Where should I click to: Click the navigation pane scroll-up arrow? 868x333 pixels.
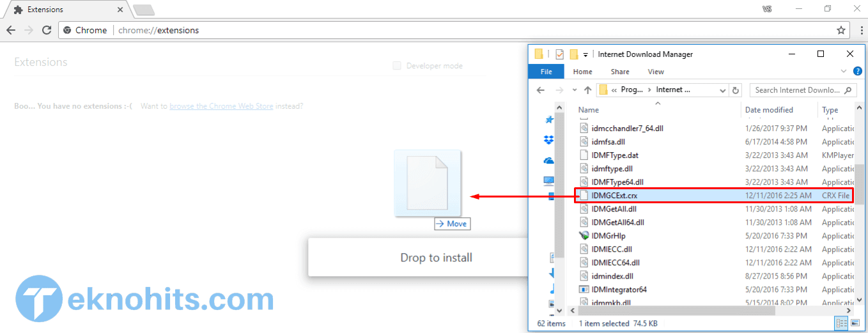[560, 108]
